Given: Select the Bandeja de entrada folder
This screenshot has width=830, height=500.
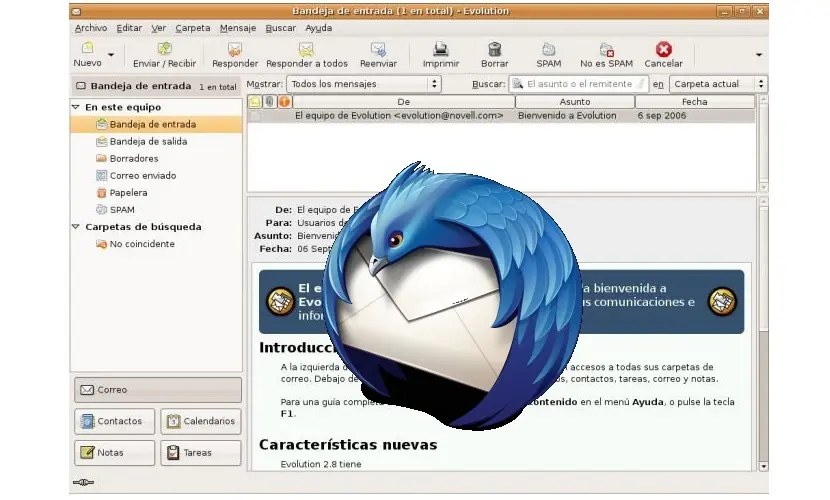Looking at the screenshot, I should tap(156, 124).
